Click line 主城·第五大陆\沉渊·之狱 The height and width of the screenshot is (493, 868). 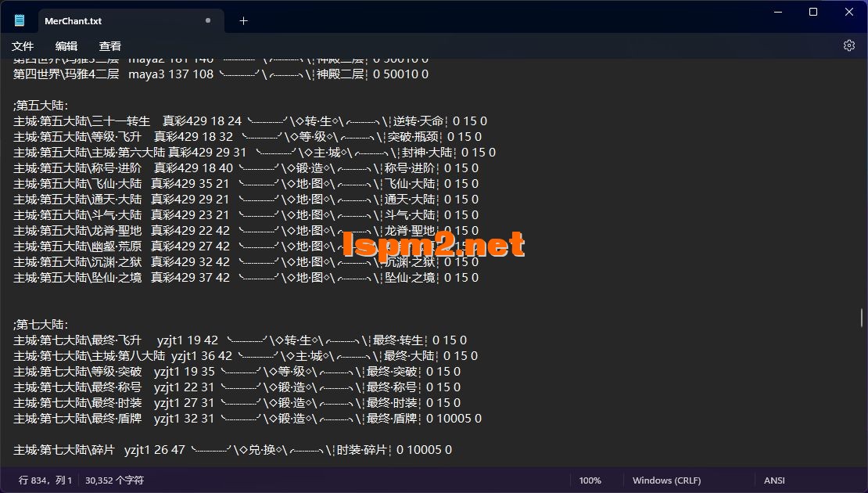(246, 261)
